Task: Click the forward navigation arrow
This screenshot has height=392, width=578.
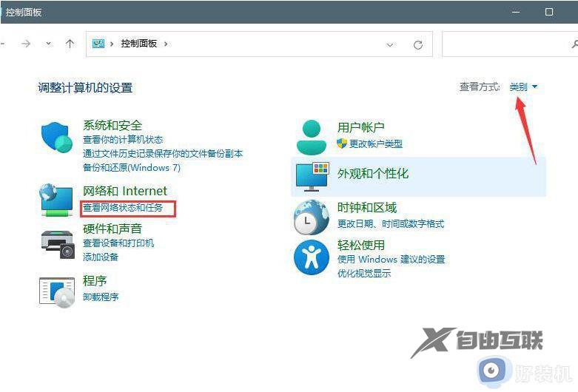Action: [x=26, y=44]
